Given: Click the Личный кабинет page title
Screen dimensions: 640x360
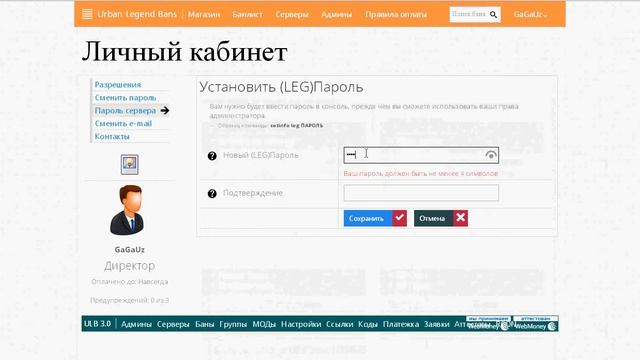Looking at the screenshot, I should (184, 52).
